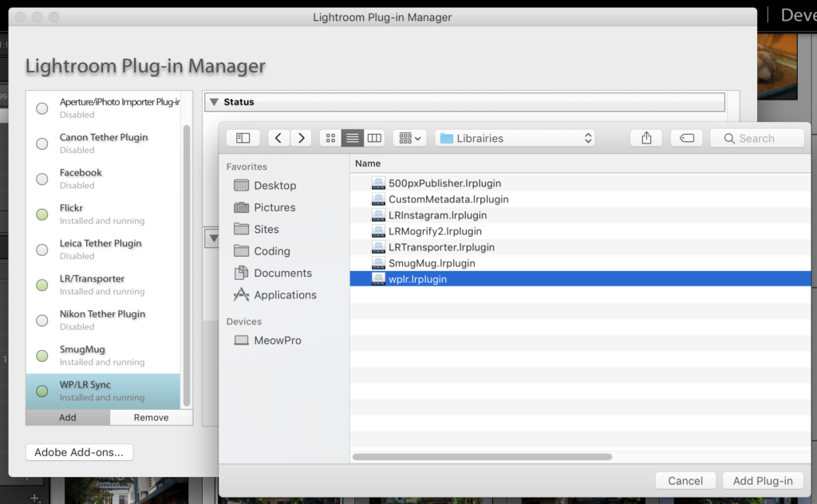The width and height of the screenshot is (817, 504).
Task: Switch to list view
Action: tap(352, 138)
